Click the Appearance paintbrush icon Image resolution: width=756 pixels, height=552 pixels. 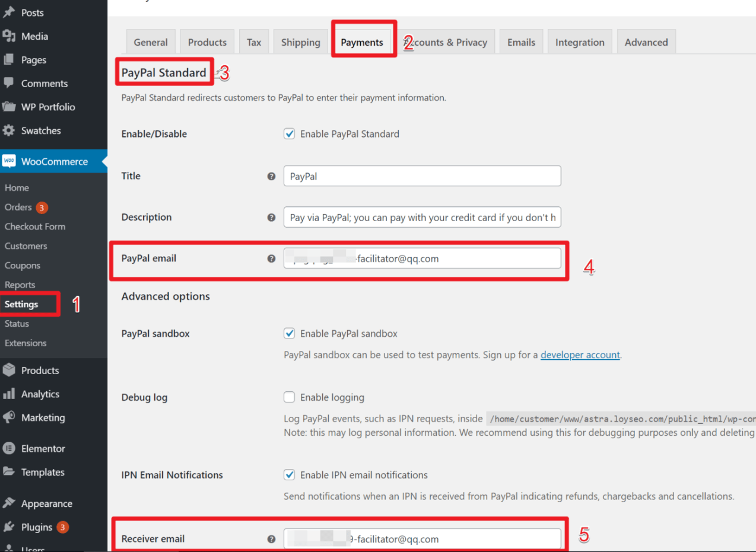(9, 503)
